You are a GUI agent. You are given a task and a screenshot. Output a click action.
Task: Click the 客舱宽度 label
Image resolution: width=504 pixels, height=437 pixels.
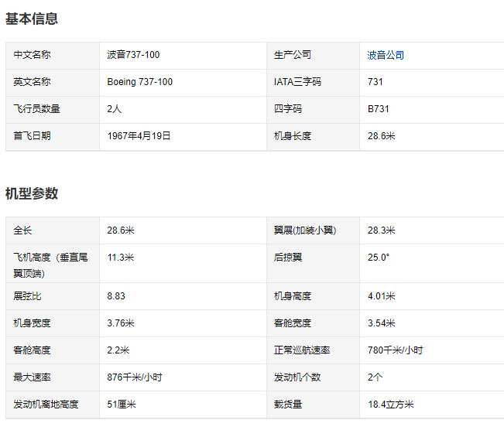point(293,323)
